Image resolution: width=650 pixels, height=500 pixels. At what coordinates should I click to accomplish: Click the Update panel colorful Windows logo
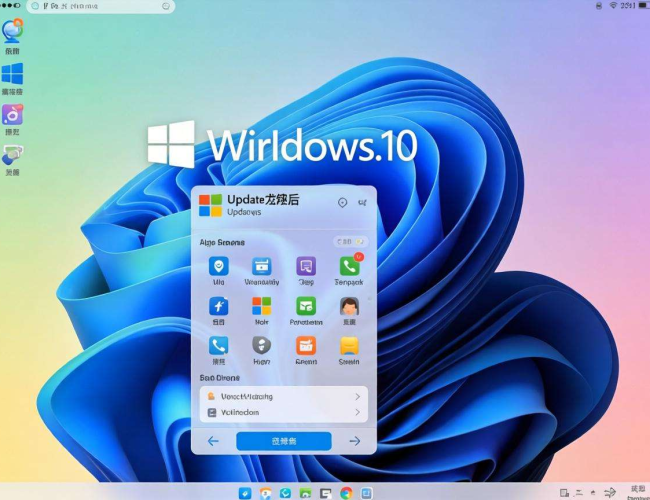[x=210, y=205]
